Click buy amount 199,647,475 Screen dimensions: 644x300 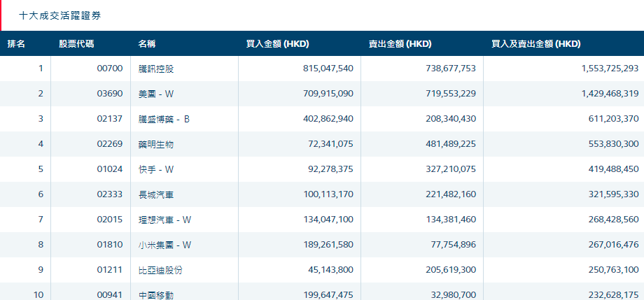click(328, 294)
